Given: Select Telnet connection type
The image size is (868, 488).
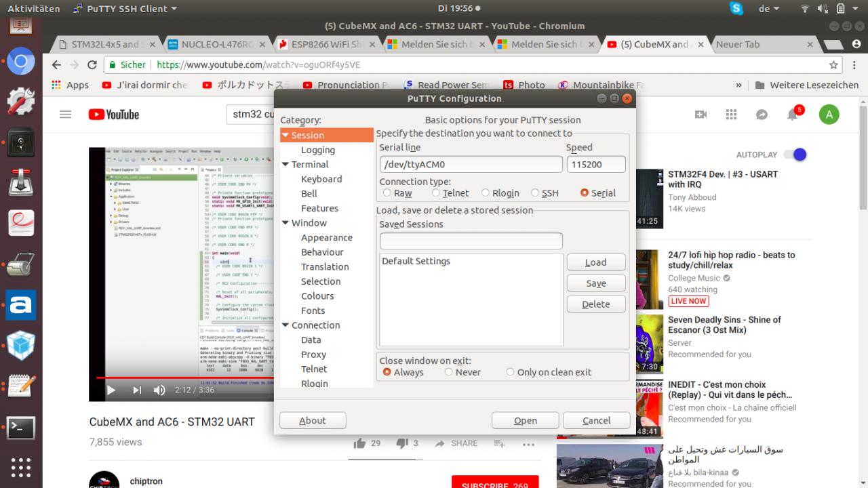Looking at the screenshot, I should coord(436,193).
